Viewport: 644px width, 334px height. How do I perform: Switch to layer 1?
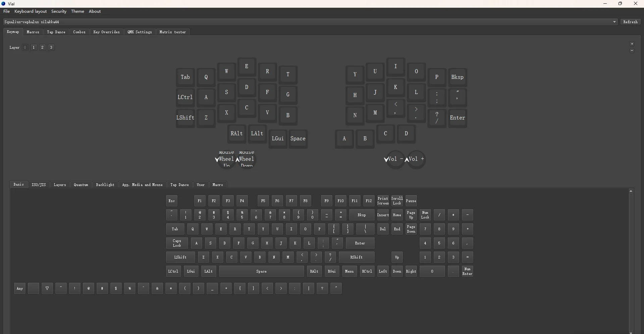pos(34,47)
